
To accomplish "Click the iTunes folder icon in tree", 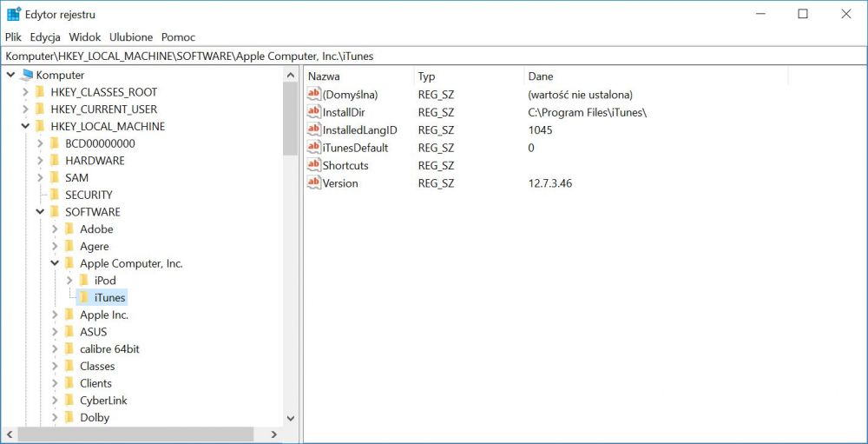I will point(83,298).
